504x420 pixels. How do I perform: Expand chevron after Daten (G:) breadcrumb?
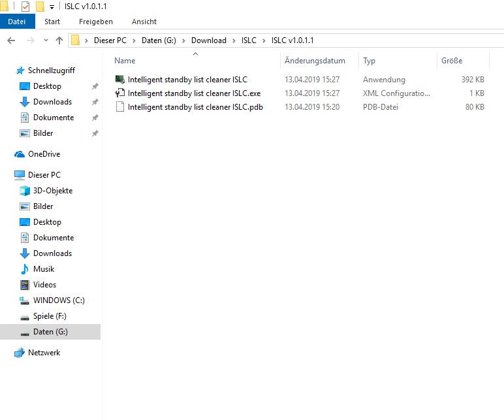(183, 40)
